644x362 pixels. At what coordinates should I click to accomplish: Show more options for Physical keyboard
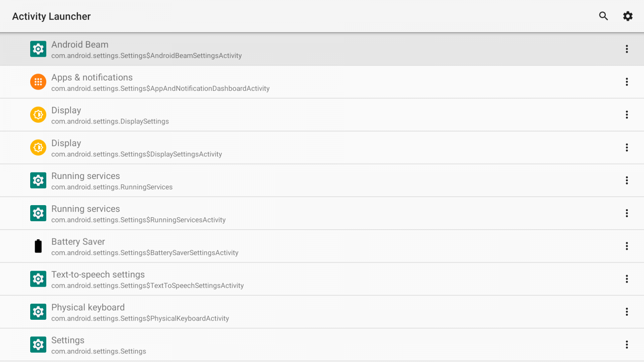(627, 312)
